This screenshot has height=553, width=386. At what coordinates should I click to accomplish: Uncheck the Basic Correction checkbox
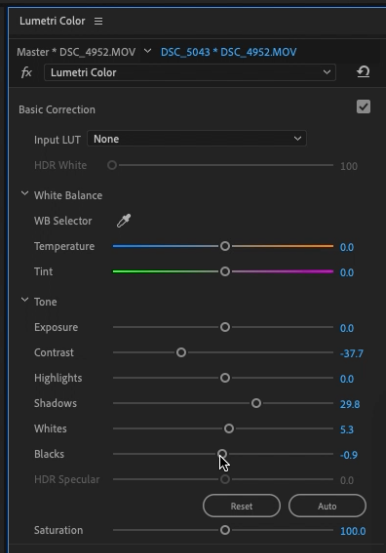(363, 107)
